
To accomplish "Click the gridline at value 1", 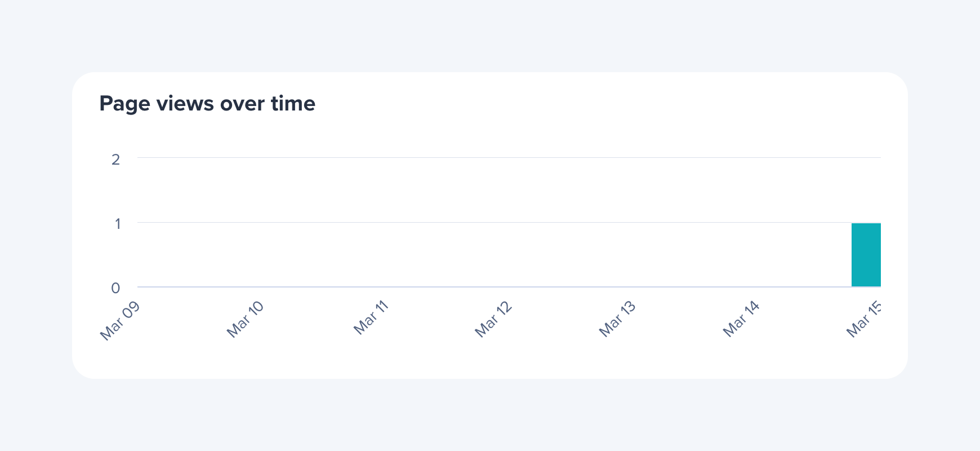I will [507, 222].
